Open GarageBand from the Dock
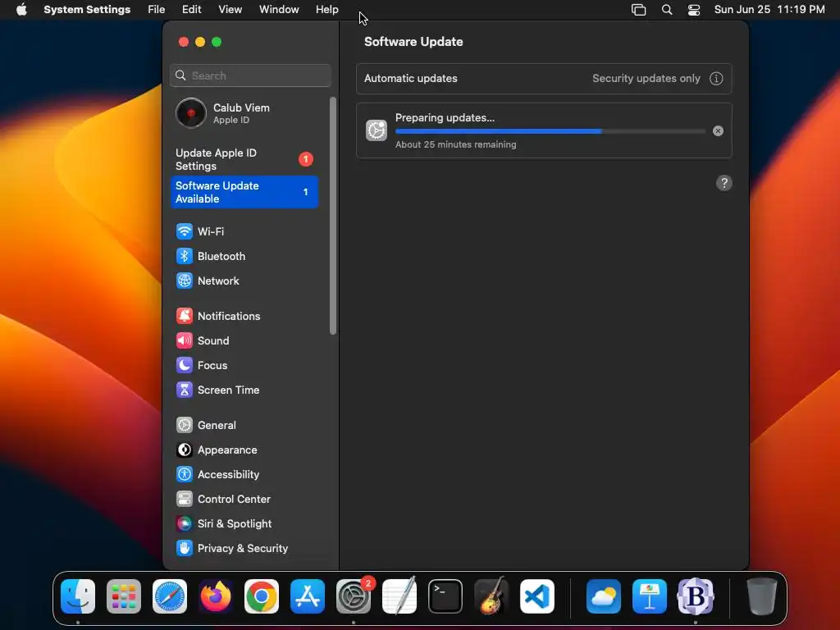The width and height of the screenshot is (840, 630). point(491,596)
